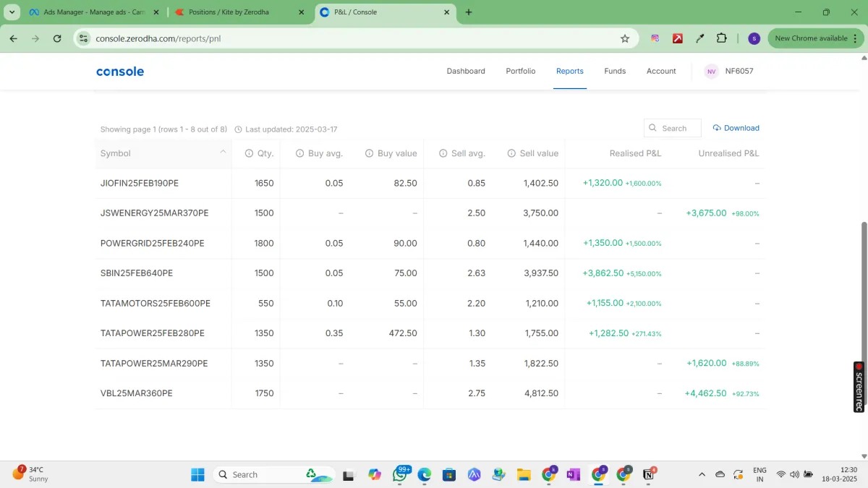This screenshot has width=868, height=488.
Task: Click the +4,462.50 unrealised P&L value
Action: pos(705,393)
